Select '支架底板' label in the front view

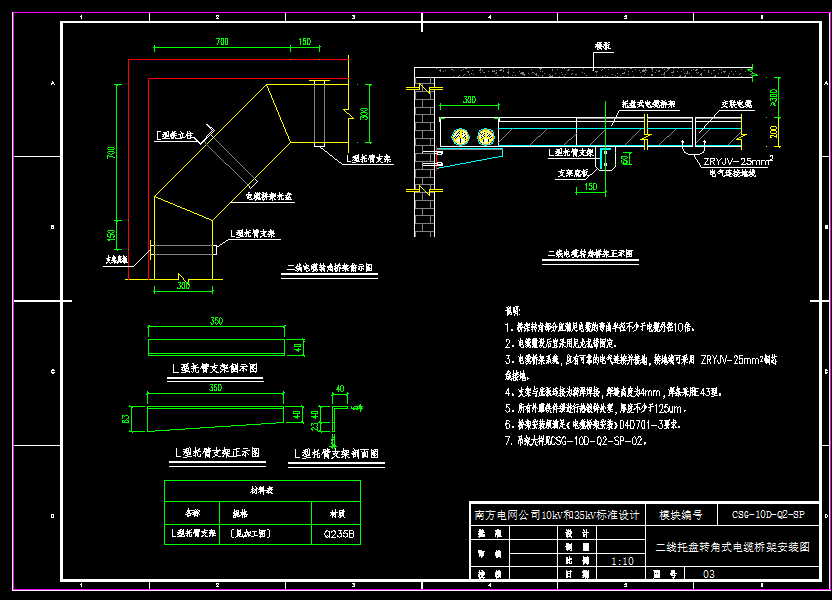point(573,173)
